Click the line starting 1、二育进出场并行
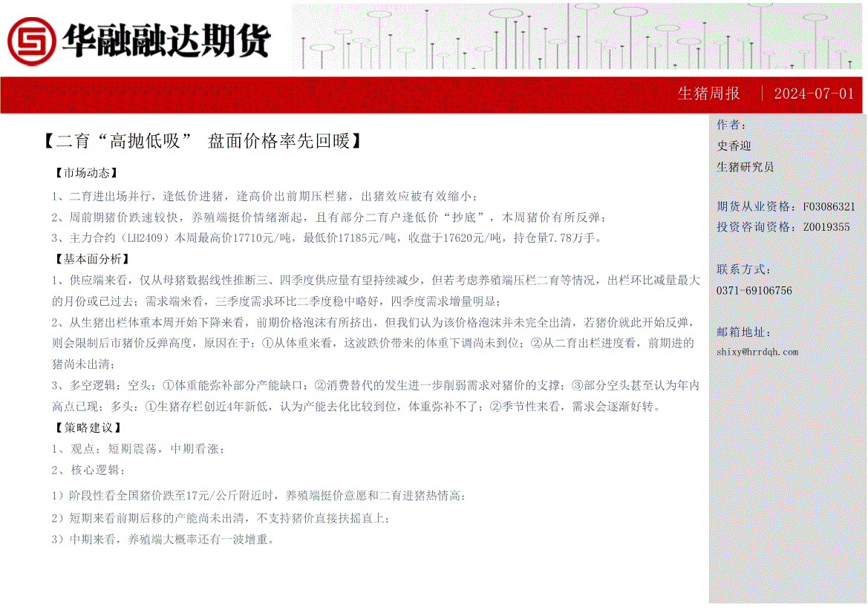Screen dimensions: 868x613 [264, 196]
